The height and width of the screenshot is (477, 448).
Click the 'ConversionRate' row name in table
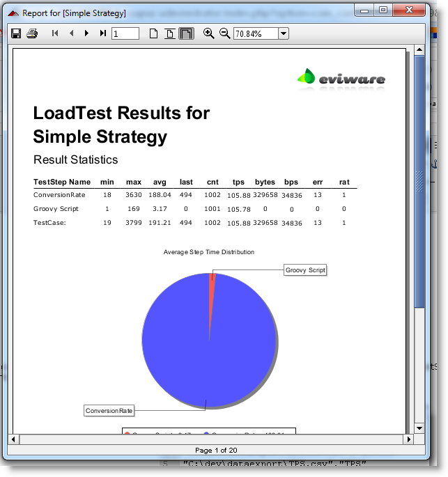click(x=59, y=195)
